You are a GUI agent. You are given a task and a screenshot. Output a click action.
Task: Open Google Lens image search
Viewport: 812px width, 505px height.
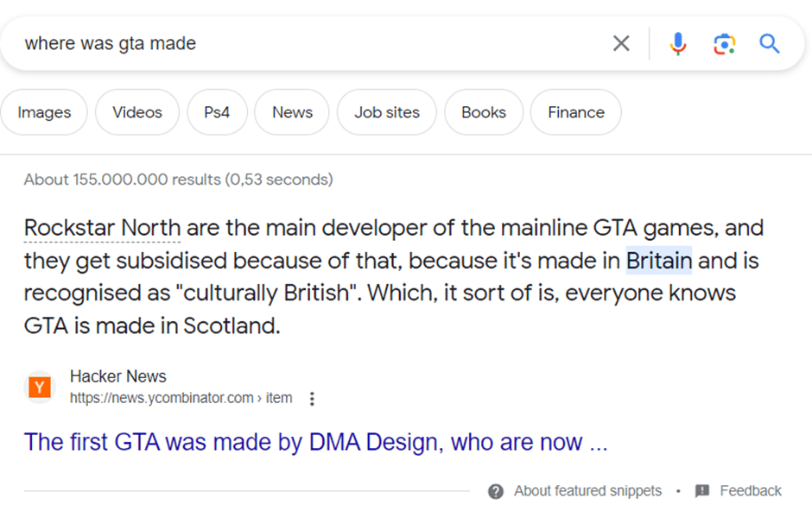[724, 43]
